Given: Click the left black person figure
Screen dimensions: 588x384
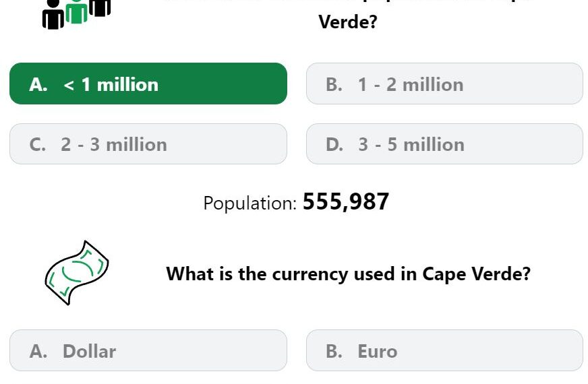Looking at the screenshot, I should [x=53, y=14].
